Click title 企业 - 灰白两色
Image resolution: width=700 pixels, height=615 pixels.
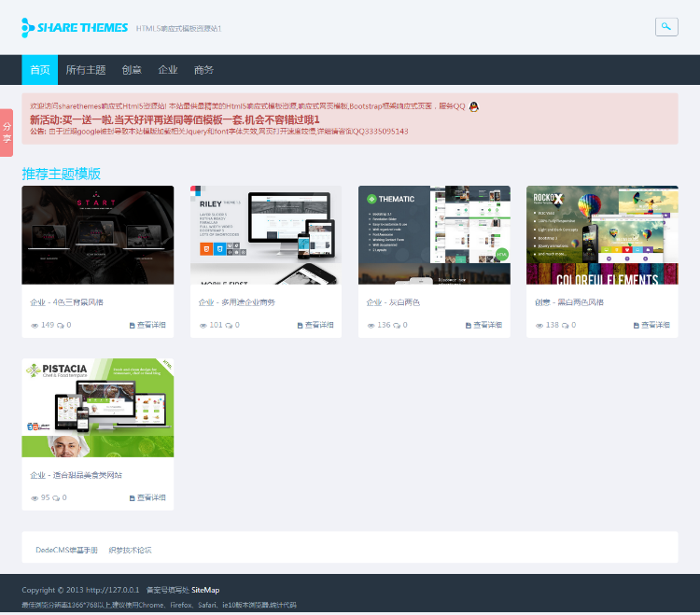393,302
